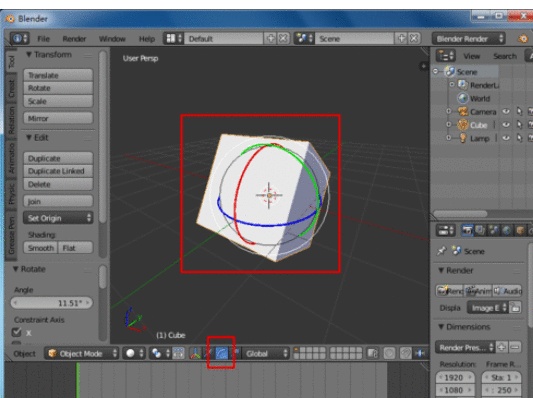Click the Duplicate button
This screenshot has width=533, height=398.
(58, 158)
